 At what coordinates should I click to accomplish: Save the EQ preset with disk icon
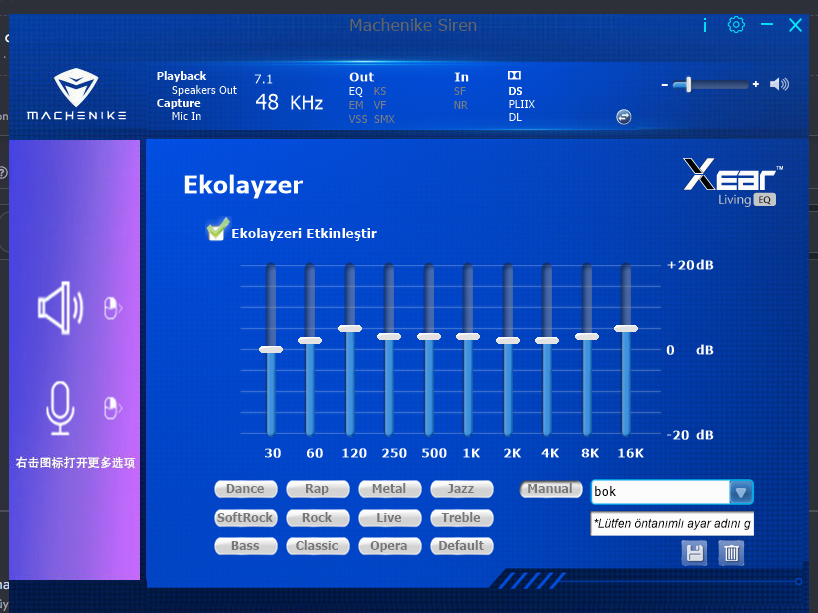(x=694, y=553)
